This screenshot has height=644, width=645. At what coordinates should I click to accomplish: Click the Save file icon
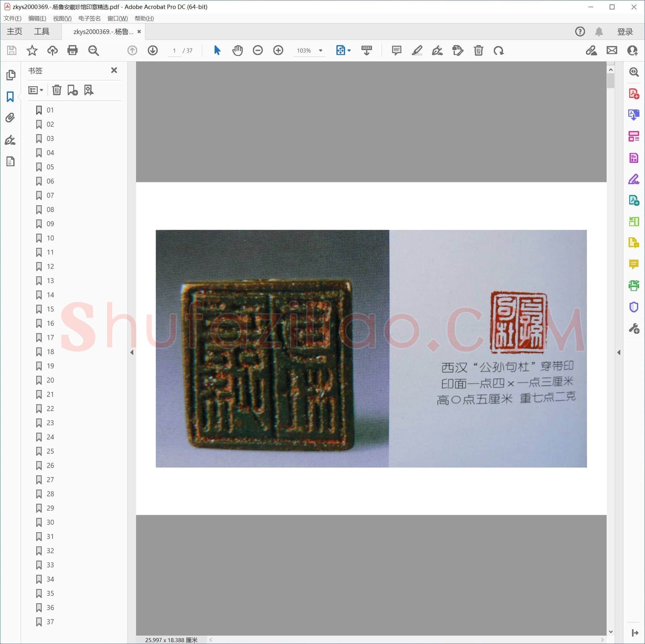click(12, 50)
